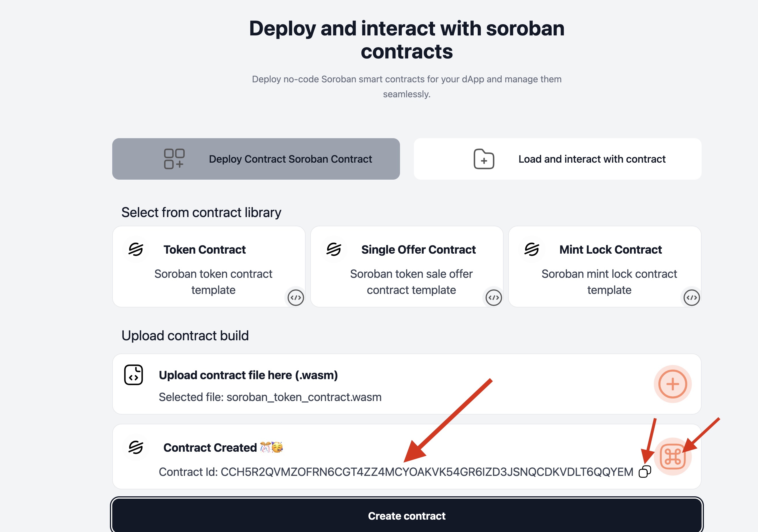Click the grid-plus deploy icon
The height and width of the screenshot is (532, 758).
pyautogui.click(x=174, y=159)
